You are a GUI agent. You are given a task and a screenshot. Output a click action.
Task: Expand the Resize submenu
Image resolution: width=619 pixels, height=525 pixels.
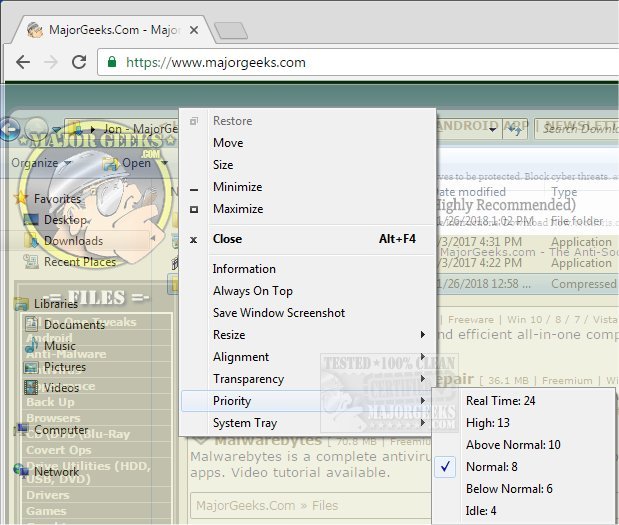308,335
